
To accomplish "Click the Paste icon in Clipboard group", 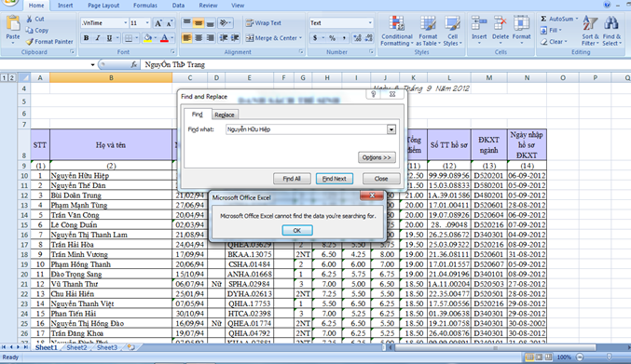I will point(13,23).
